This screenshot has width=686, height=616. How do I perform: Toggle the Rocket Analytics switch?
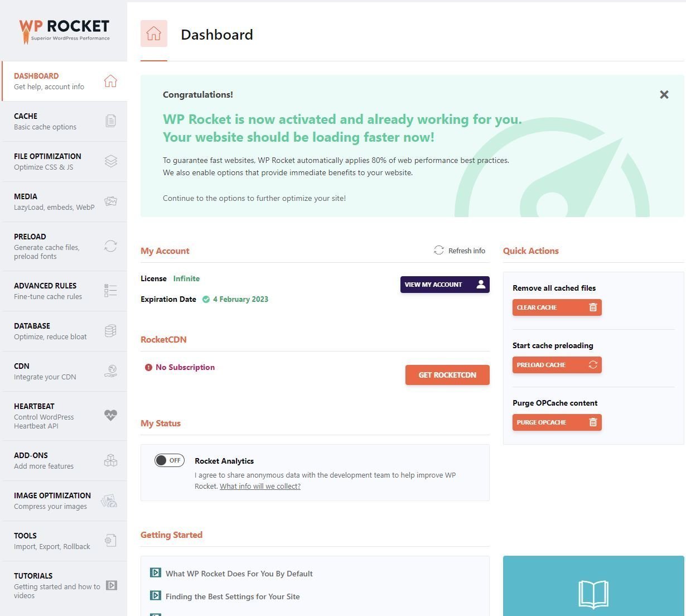170,460
